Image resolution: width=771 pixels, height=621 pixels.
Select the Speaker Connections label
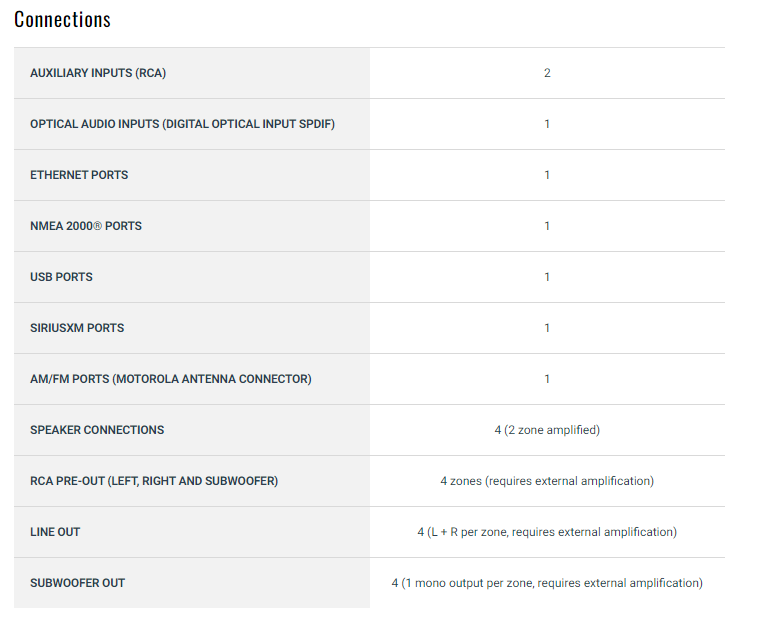pos(97,430)
